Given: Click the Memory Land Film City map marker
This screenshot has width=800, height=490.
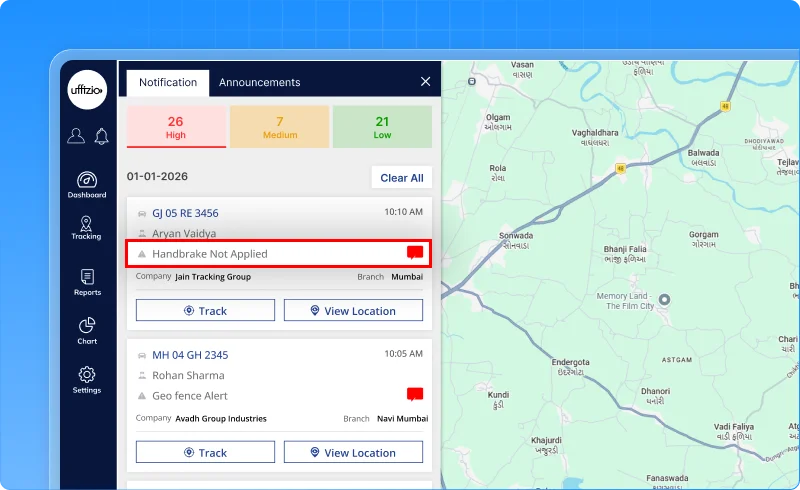Looking at the screenshot, I should 664,300.
